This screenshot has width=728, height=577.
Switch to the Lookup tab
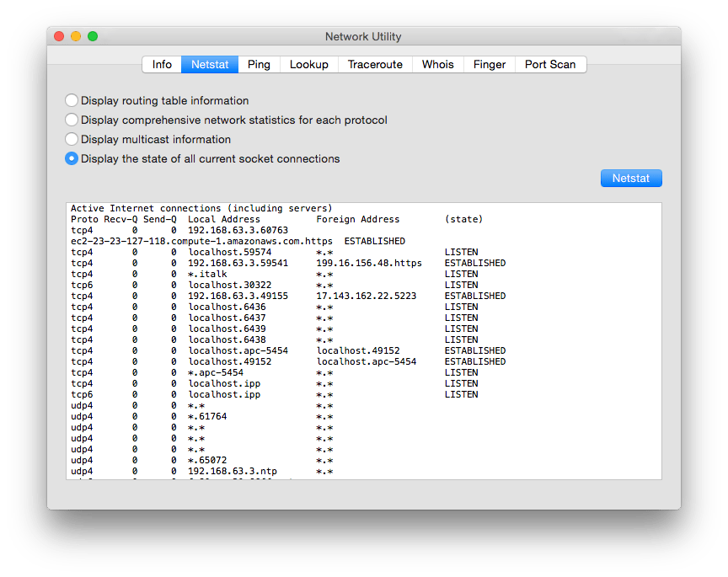coord(308,64)
